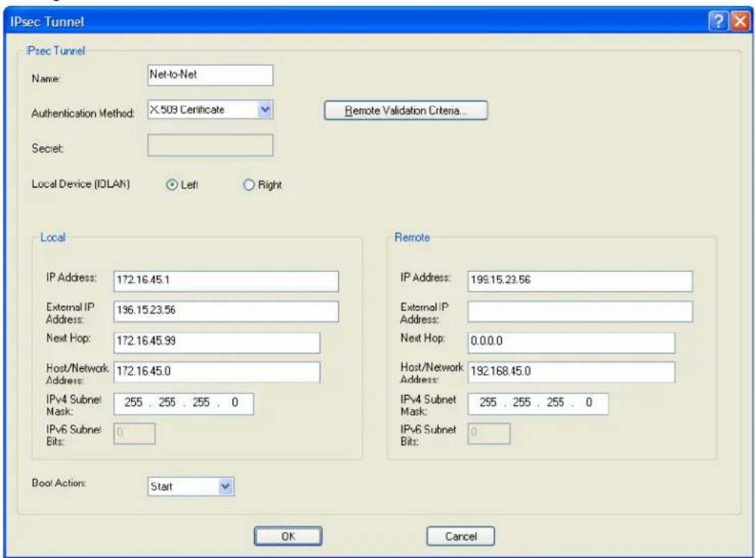Click the empty Remote External IP Address field
This screenshot has width=756, height=558.
click(x=580, y=311)
